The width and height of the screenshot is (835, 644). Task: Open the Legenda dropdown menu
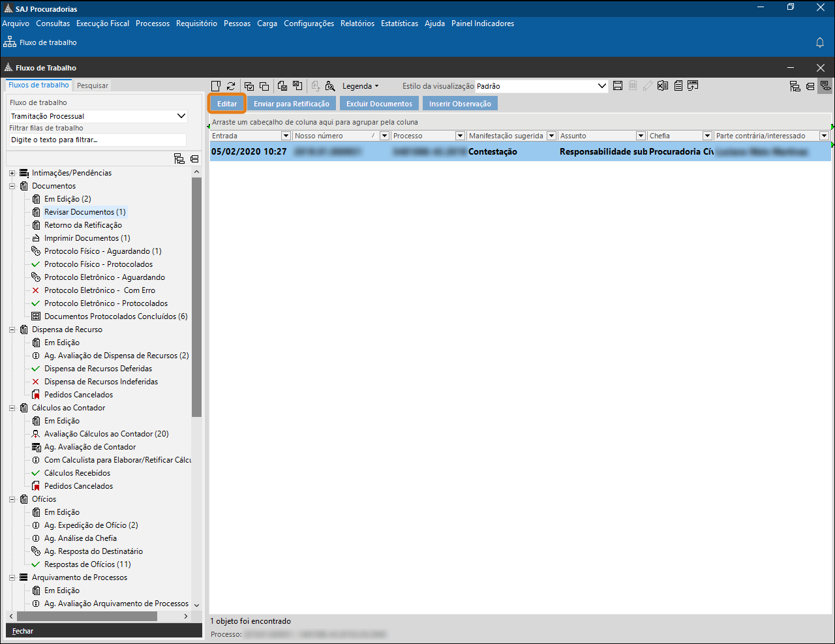click(360, 86)
